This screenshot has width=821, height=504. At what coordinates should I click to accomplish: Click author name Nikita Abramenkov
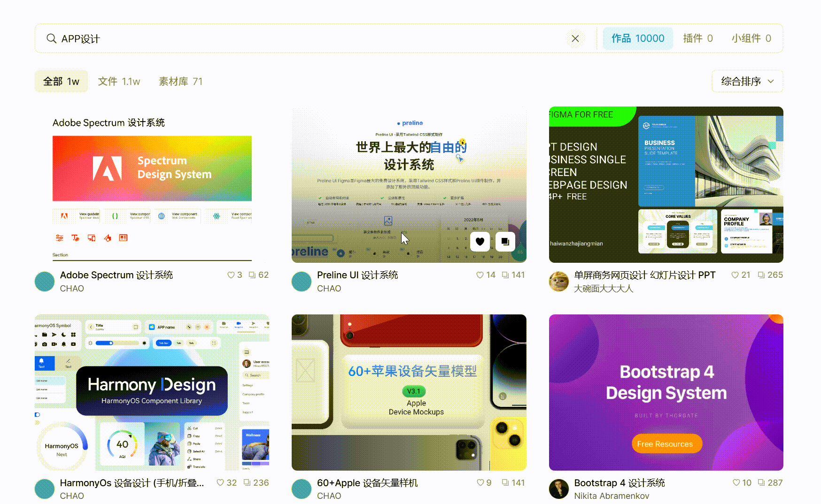click(x=612, y=496)
